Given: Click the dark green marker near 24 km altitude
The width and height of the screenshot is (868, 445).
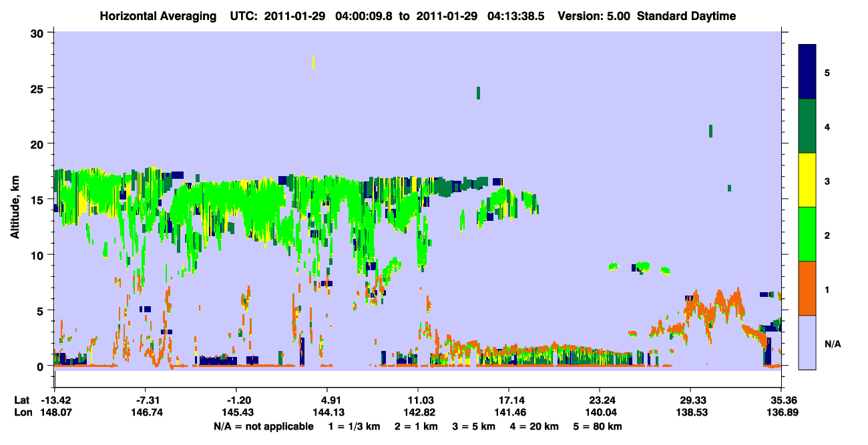Looking at the screenshot, I should coord(478,93).
